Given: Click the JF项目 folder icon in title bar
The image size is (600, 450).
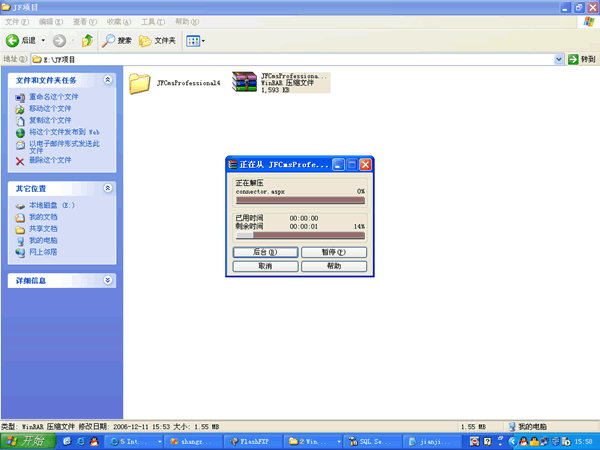Looking at the screenshot, I should pos(6,7).
